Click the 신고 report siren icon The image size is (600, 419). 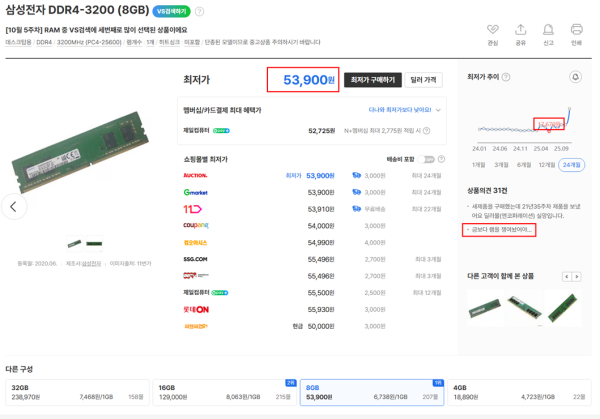(x=548, y=31)
